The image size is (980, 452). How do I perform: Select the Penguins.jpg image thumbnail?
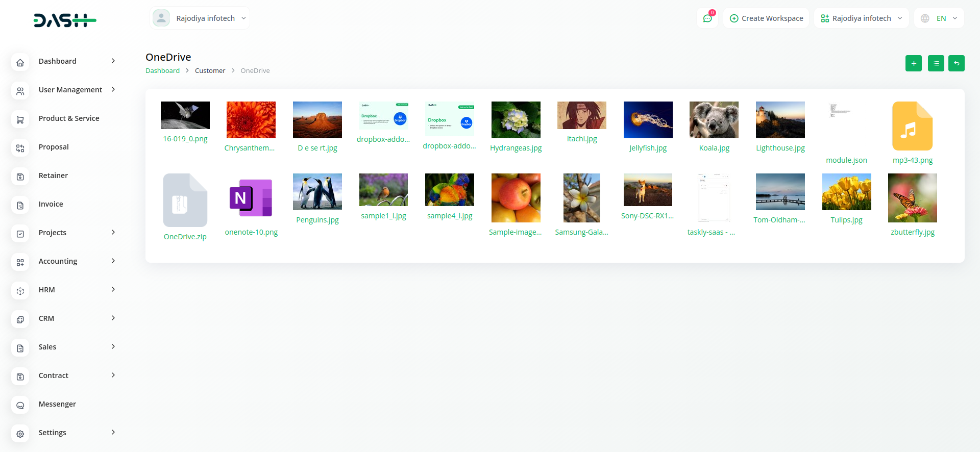tap(317, 192)
